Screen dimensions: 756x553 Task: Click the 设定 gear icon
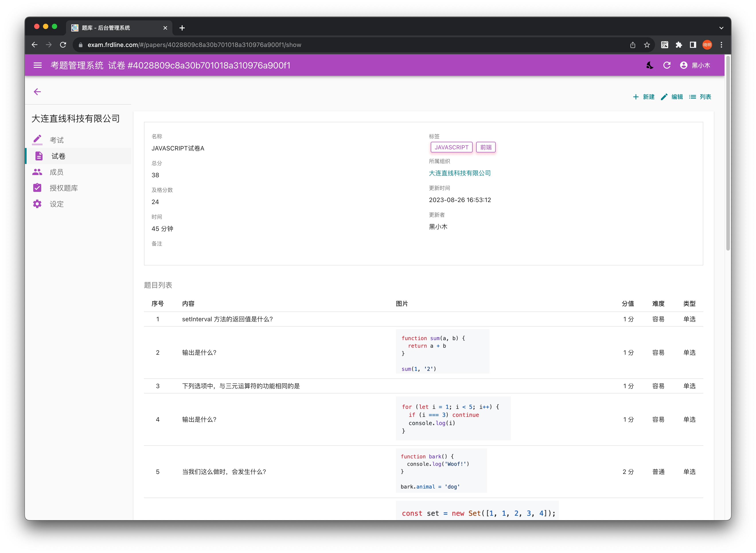coord(37,204)
